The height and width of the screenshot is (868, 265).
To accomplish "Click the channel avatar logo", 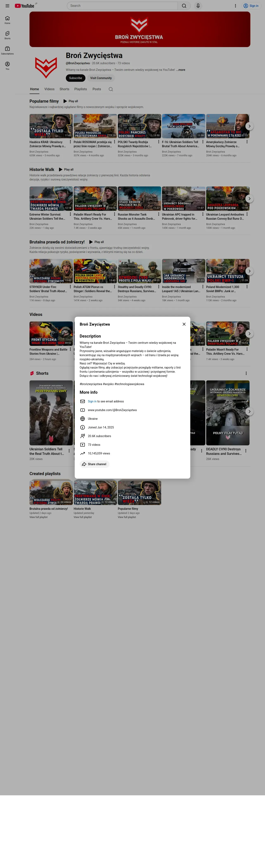I will pyautogui.click(x=46, y=67).
